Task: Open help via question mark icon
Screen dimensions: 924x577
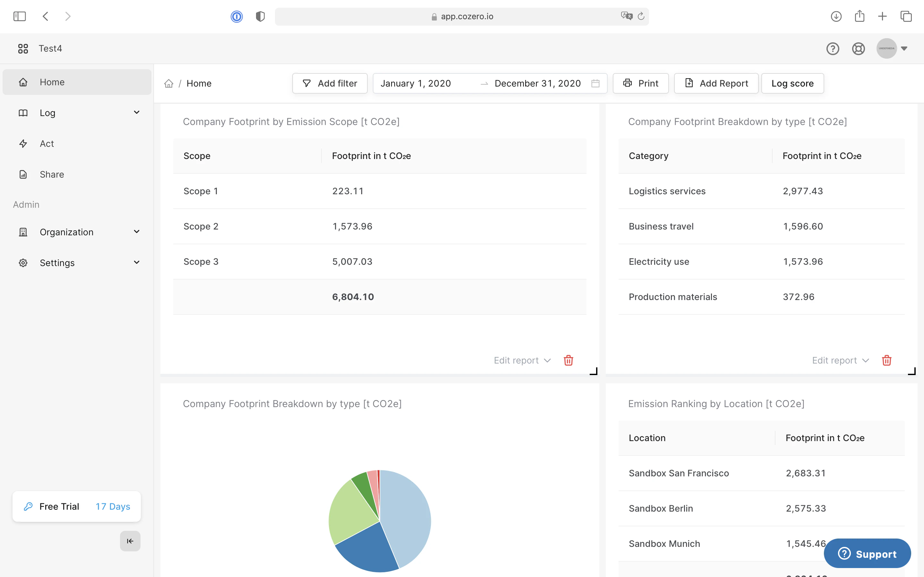Action: click(833, 48)
